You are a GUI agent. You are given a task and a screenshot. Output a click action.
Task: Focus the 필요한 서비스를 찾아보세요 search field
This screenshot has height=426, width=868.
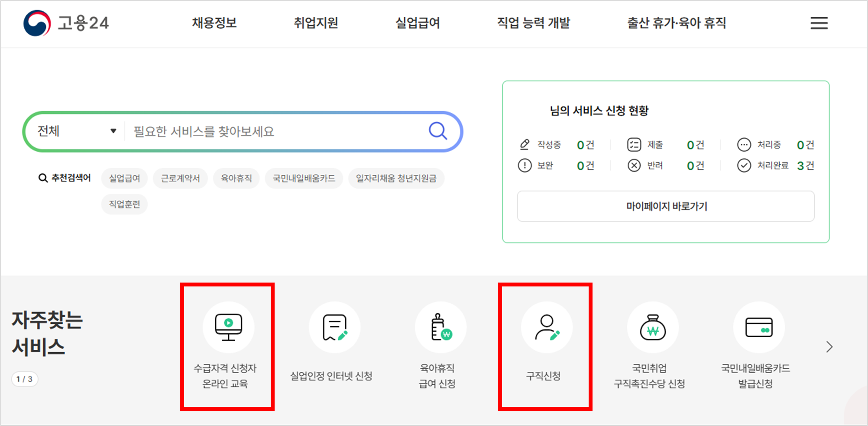tap(277, 131)
